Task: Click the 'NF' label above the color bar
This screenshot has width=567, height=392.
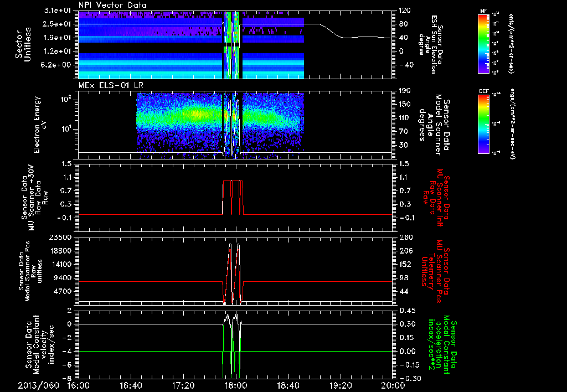Action: [x=483, y=11]
